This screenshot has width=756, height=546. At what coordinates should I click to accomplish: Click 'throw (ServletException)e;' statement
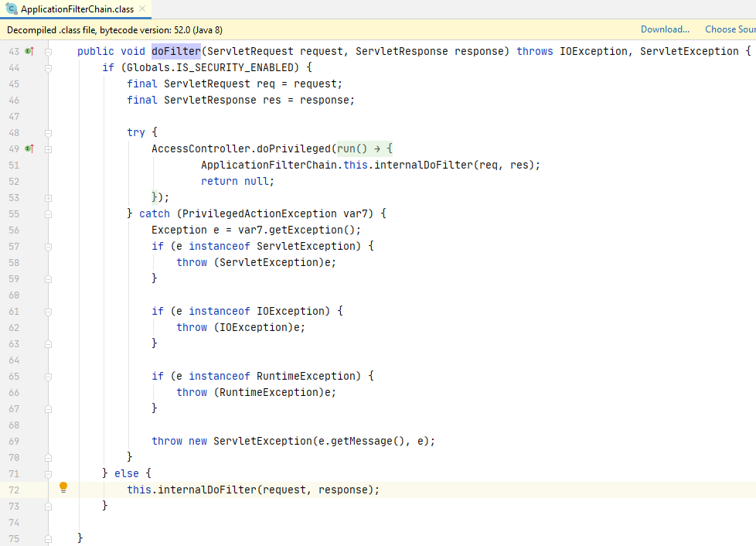click(x=256, y=262)
